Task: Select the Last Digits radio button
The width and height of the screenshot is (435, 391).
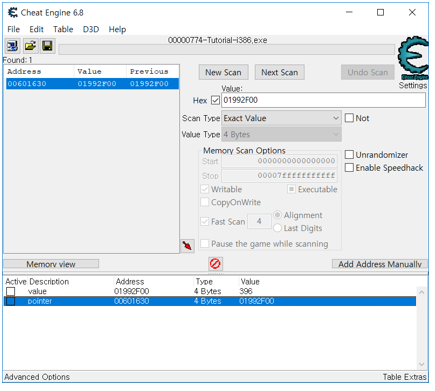Action: (277, 228)
